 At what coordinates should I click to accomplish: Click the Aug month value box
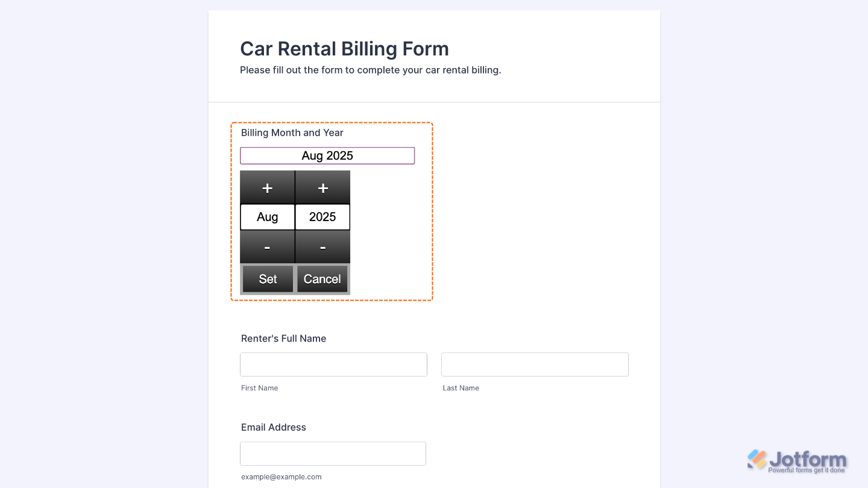267,217
